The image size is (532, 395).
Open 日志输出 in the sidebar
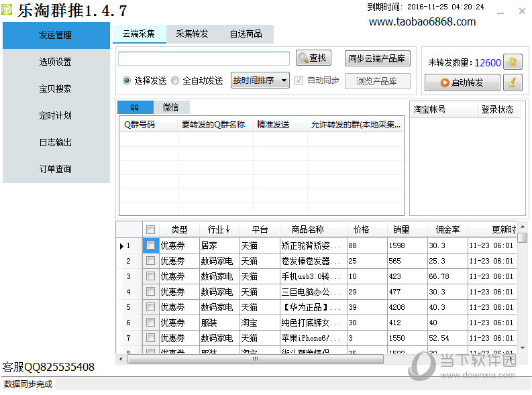[56, 142]
